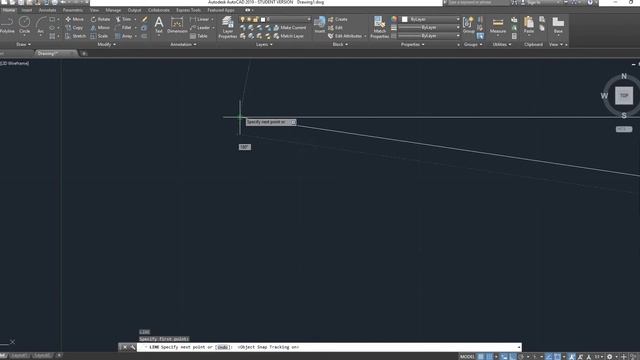The height and width of the screenshot is (360, 640).
Task: Click the Trim tool
Action: tap(123, 19)
